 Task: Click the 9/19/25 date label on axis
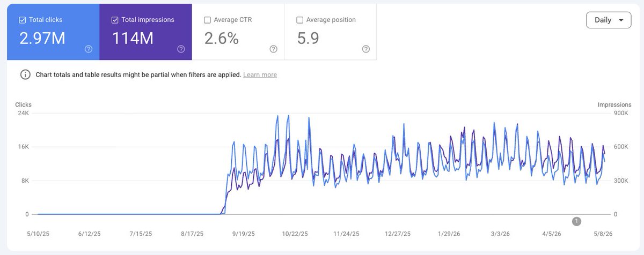(243, 234)
